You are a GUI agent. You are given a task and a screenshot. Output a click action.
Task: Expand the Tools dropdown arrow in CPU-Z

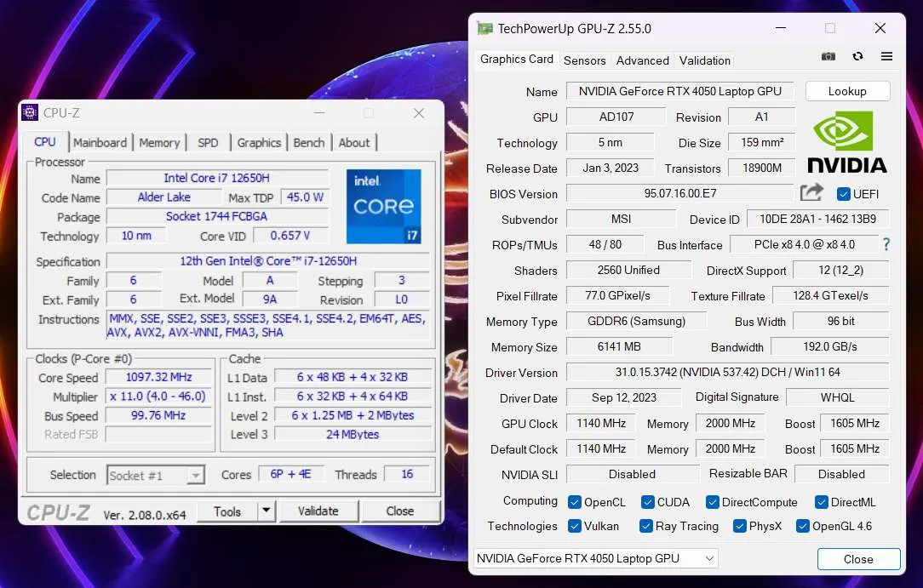(x=267, y=511)
